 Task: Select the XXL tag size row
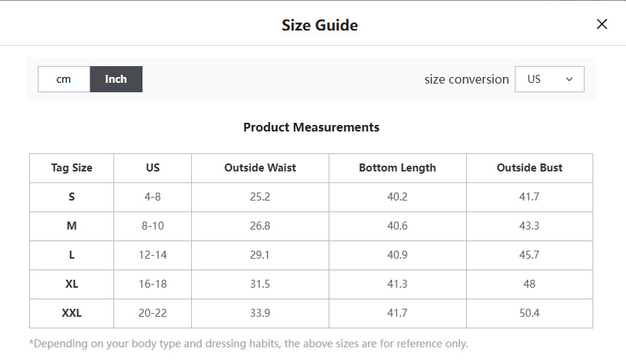pyautogui.click(x=311, y=314)
